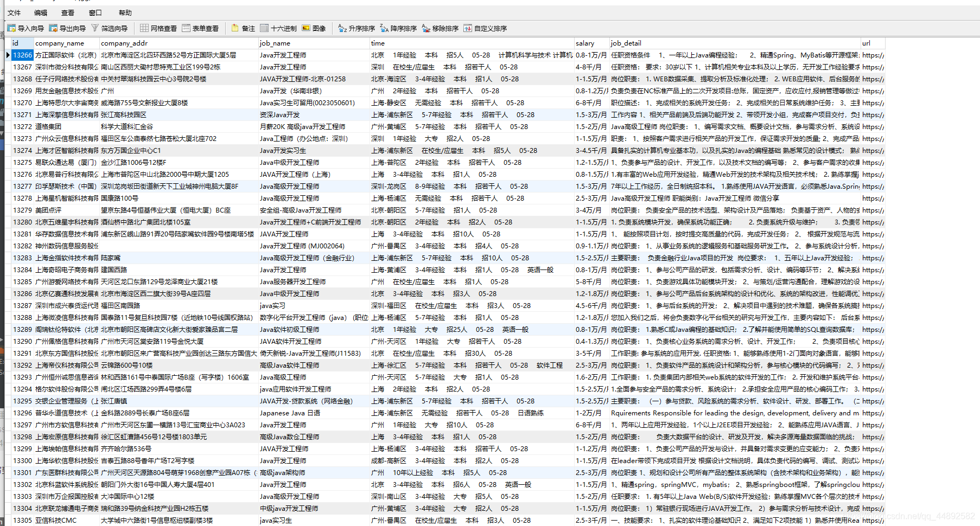Image resolution: width=980 pixels, height=526 pixels.
Task: Open the 窗口 menu
Action: coord(95,12)
